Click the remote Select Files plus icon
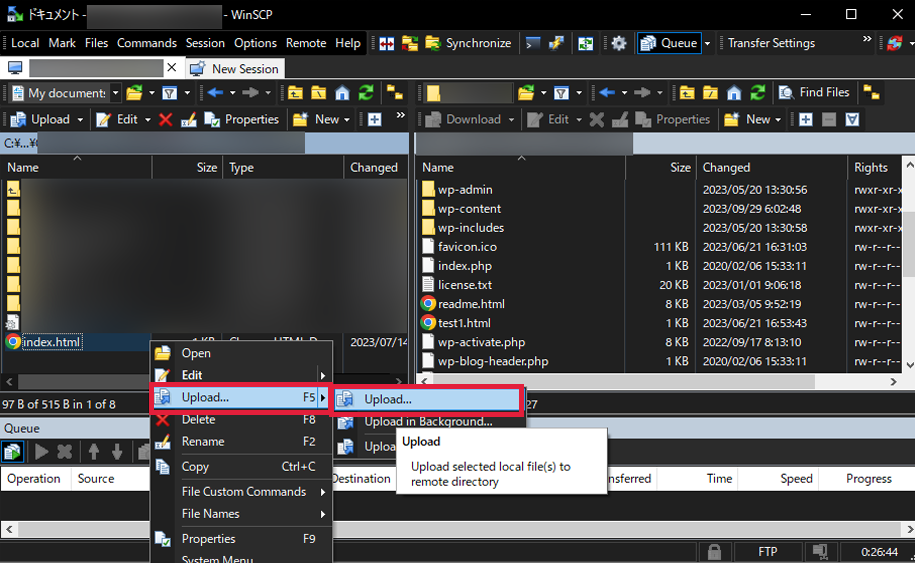 [806, 120]
